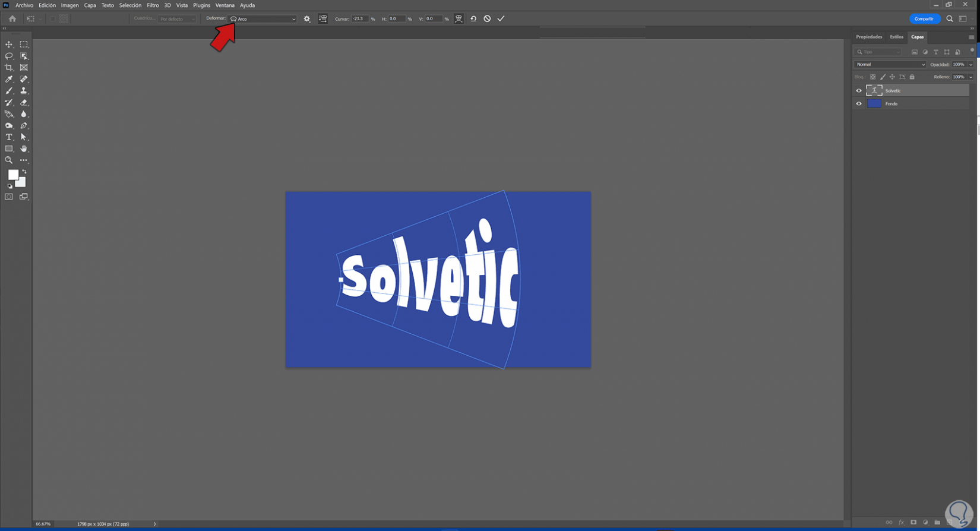Select the Crop tool
The image size is (980, 531).
[x=9, y=68]
